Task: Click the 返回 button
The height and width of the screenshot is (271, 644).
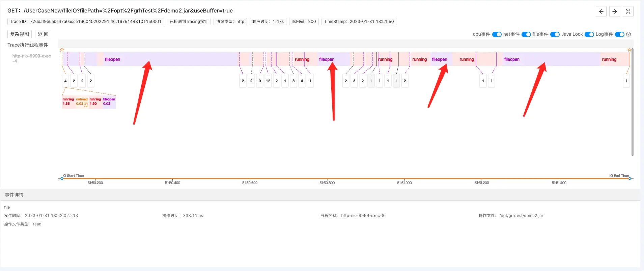Action: click(43, 34)
